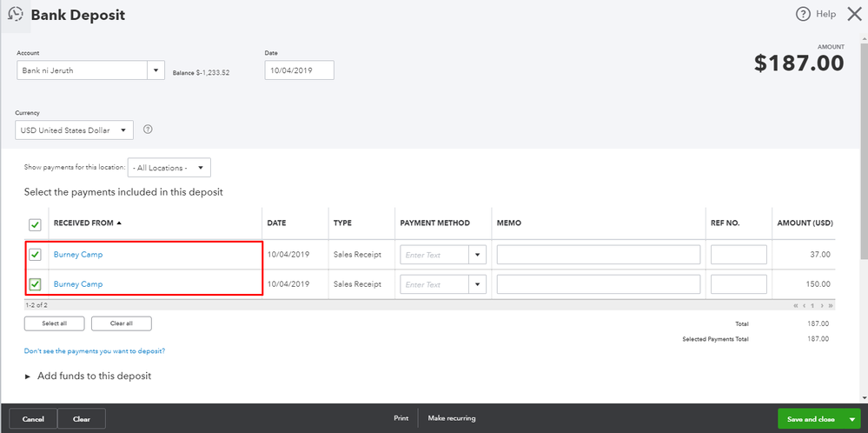Click the currency help question-mark icon
This screenshot has height=433, width=868.
148,130
